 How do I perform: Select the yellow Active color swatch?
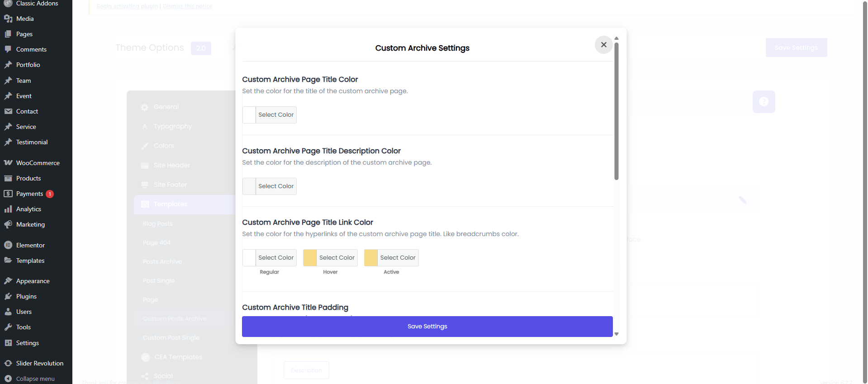click(x=371, y=258)
